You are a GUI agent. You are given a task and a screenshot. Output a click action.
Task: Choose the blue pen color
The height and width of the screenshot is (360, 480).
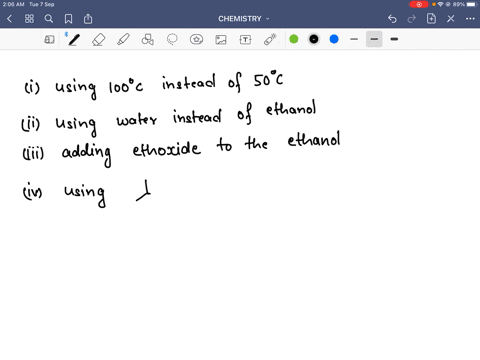(334, 39)
